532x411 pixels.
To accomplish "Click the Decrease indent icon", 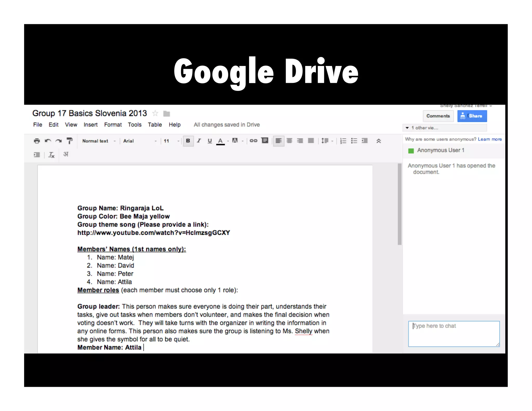I will [365, 141].
